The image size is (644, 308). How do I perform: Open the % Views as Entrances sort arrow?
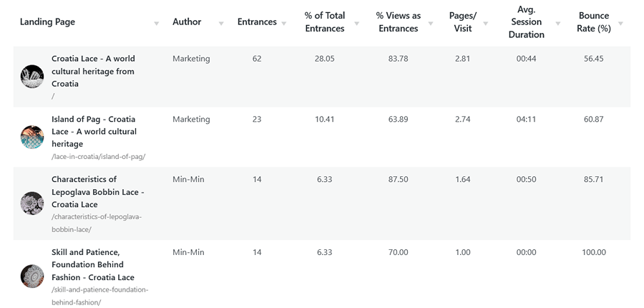coord(431,24)
